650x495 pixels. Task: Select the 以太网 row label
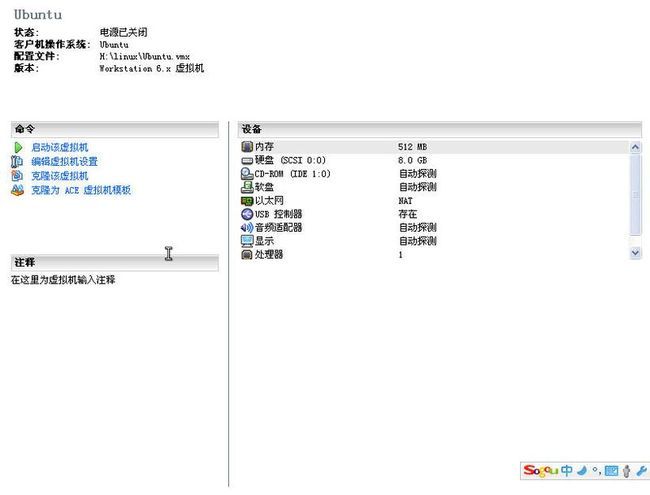pyautogui.click(x=269, y=201)
